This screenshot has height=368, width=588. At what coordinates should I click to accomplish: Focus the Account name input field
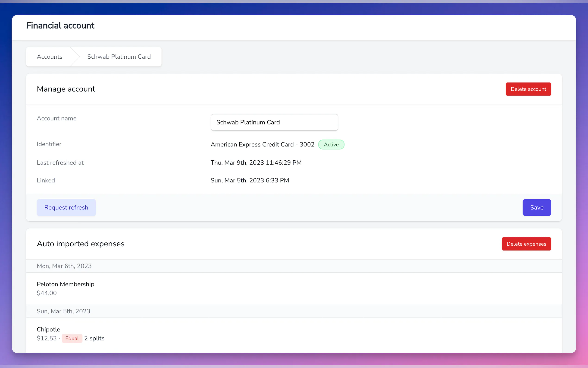(x=274, y=122)
